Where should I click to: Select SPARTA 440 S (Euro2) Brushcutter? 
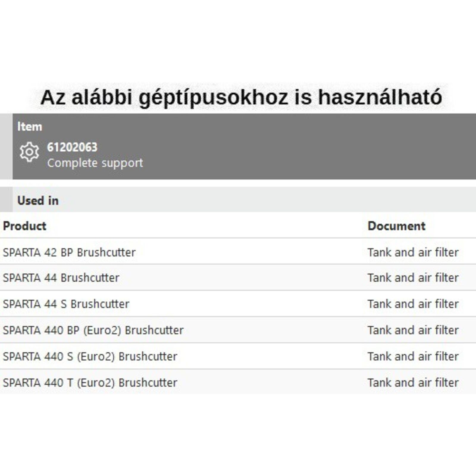(90, 356)
